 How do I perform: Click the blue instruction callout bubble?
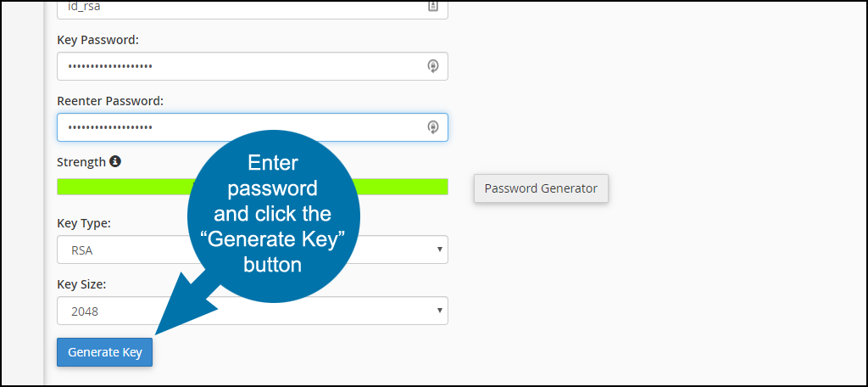point(274,216)
